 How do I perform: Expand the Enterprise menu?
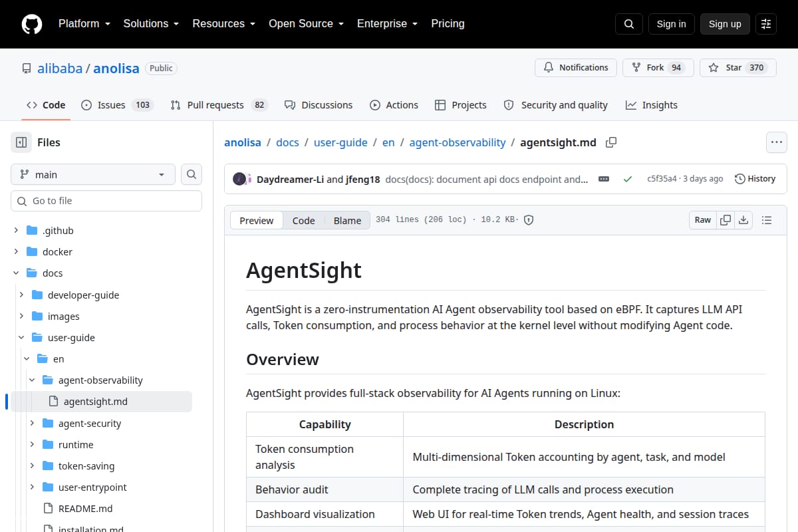(x=388, y=23)
